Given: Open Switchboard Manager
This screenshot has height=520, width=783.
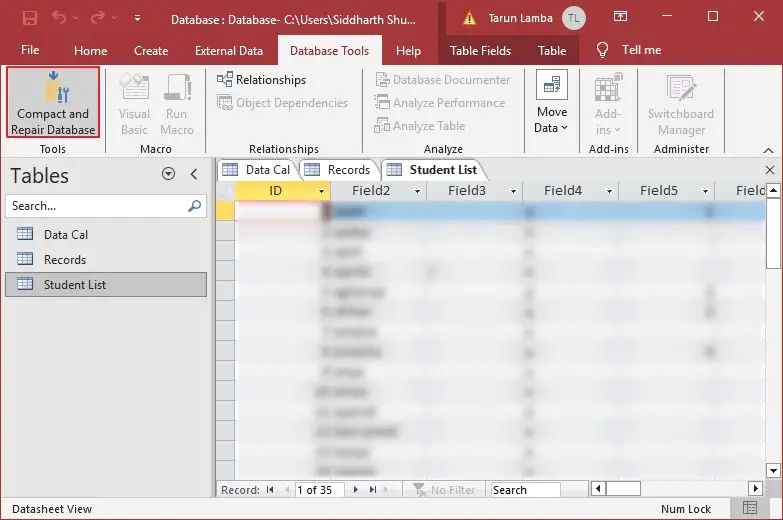Looking at the screenshot, I should point(681,103).
